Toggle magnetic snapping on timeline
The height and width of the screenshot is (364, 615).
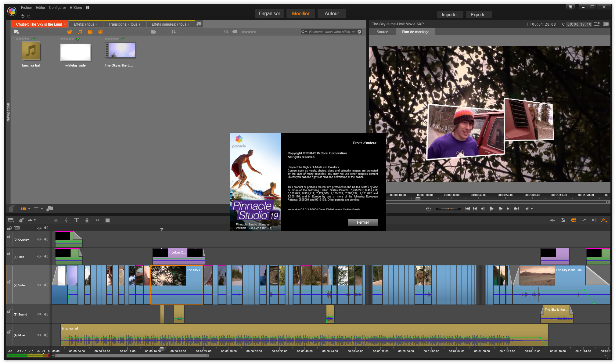point(573,220)
